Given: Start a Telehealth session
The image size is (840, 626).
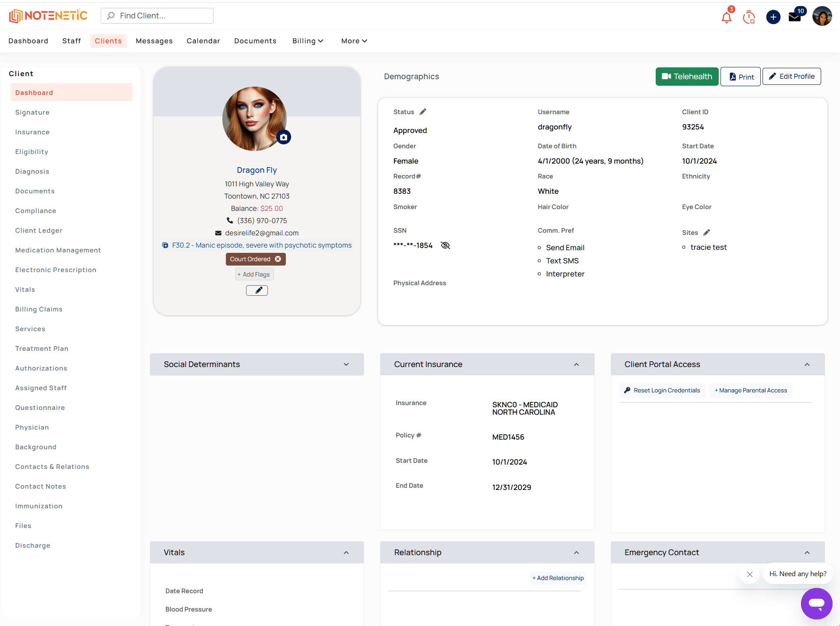Looking at the screenshot, I should (x=687, y=77).
